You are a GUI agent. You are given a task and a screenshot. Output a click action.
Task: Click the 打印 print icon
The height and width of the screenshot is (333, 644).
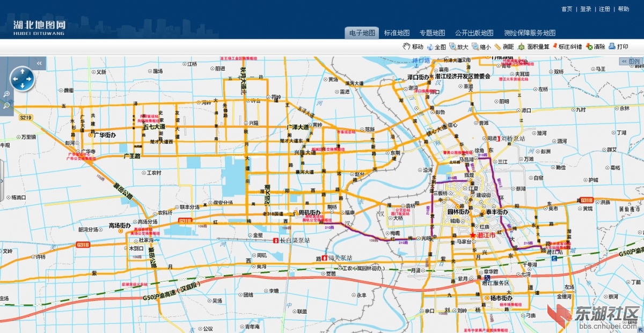point(612,47)
